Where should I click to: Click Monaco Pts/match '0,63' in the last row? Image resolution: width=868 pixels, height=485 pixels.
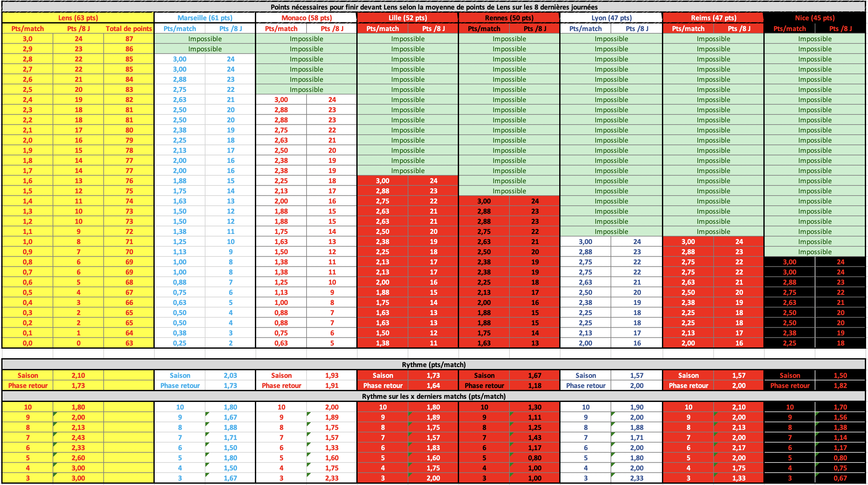281,343
